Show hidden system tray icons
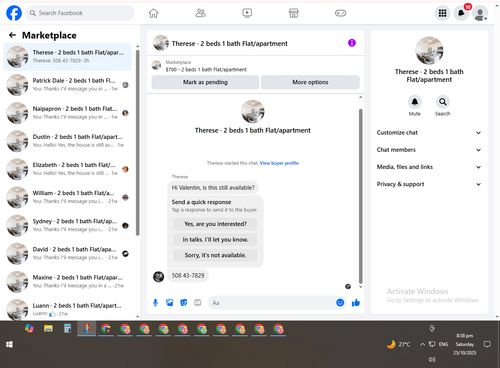 (x=422, y=344)
